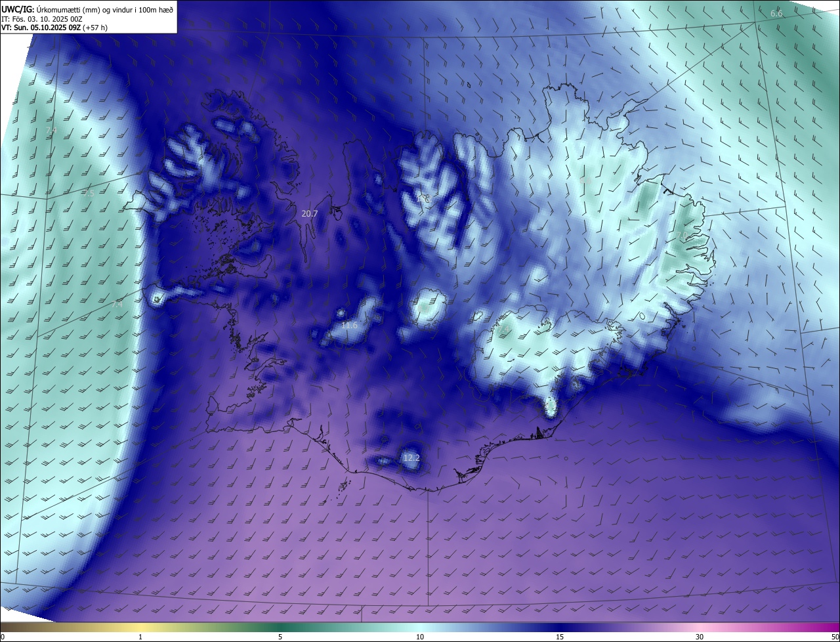The height and width of the screenshot is (642, 840).
Task: Click the colorbar label 0
Action: coord(3,637)
